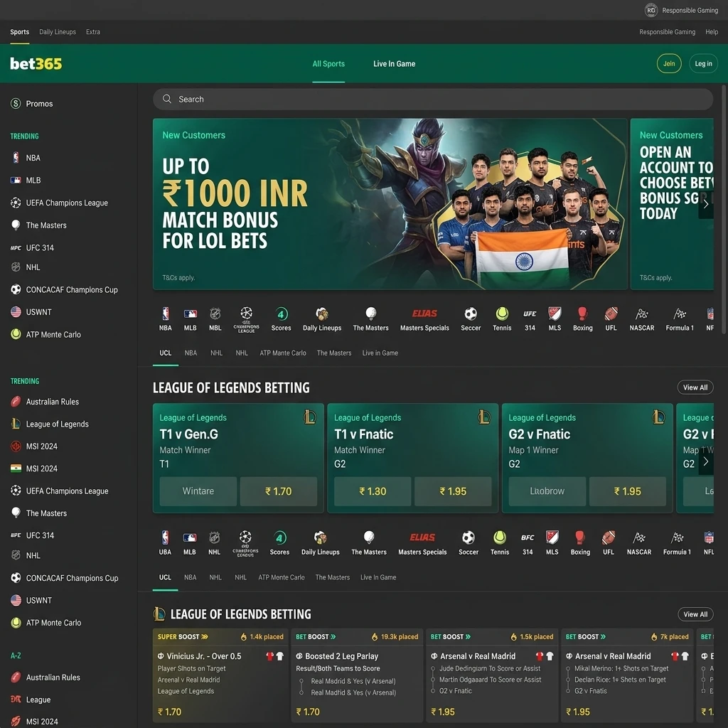Open Australian Rules in the A-Z list

(x=45, y=677)
